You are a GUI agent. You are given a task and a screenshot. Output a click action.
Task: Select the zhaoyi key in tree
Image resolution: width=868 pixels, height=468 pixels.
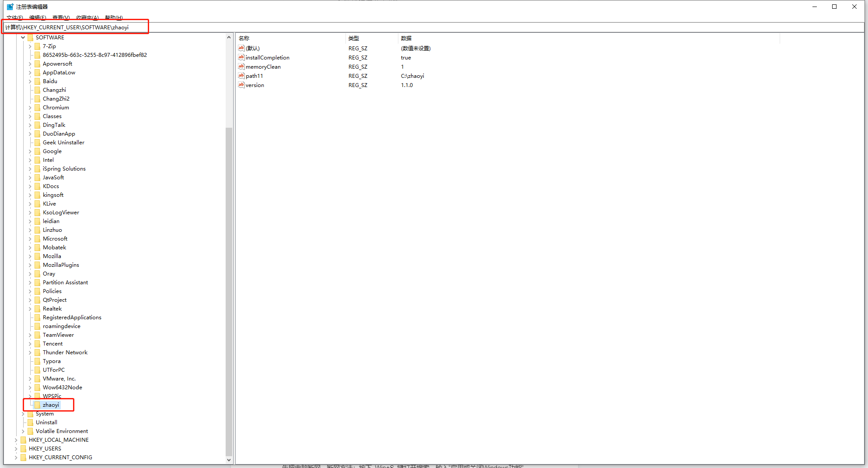(51, 405)
